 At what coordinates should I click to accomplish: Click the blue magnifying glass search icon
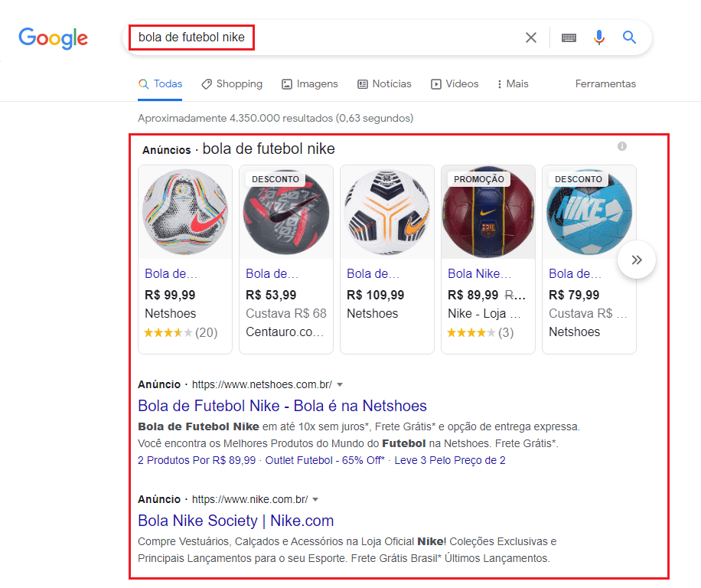[x=630, y=37]
